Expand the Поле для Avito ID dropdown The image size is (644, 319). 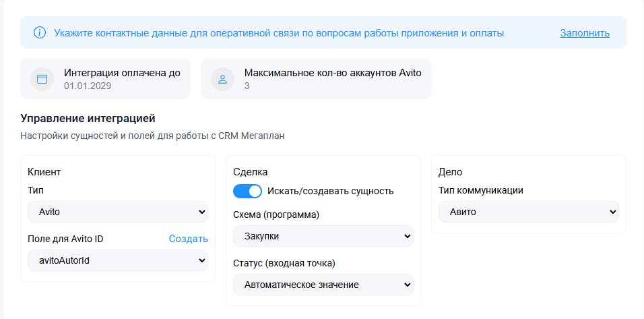click(x=118, y=260)
